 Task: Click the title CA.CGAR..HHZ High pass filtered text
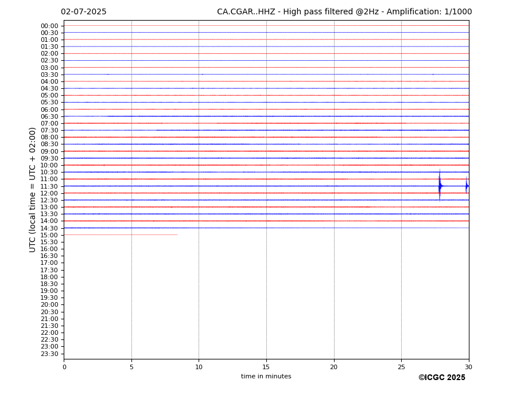coord(344,12)
